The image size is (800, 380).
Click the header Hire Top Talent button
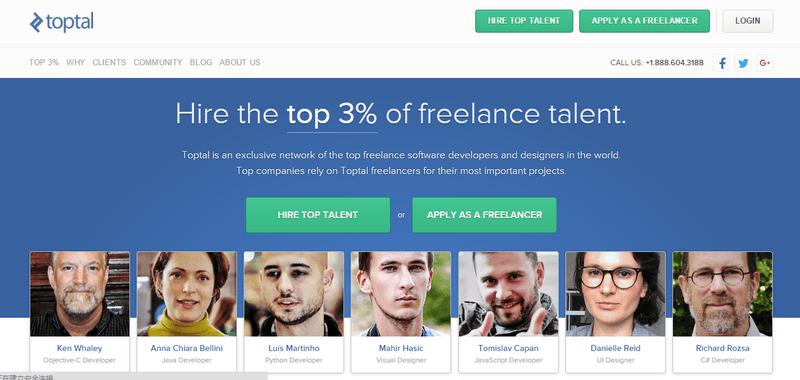524,21
